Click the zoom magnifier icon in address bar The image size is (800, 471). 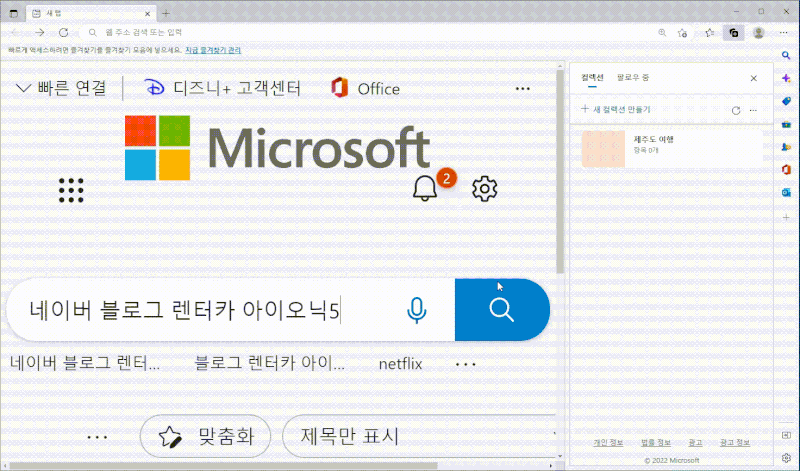662,33
